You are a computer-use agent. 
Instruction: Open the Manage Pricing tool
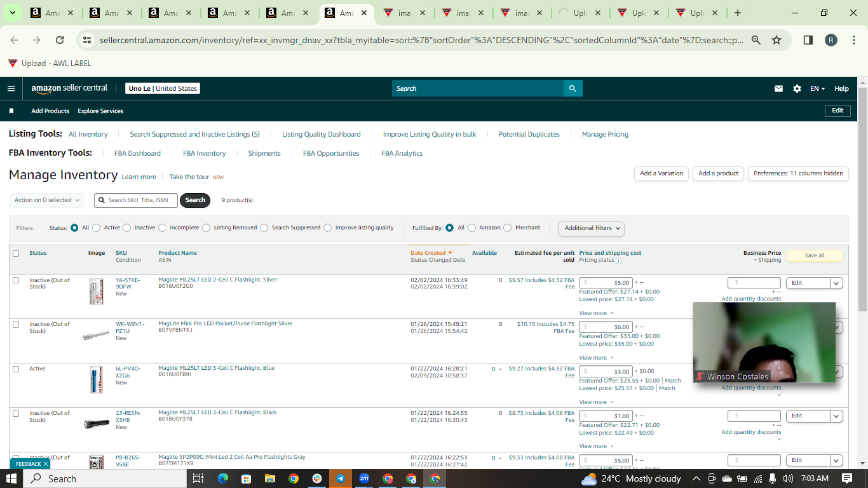[605, 135]
